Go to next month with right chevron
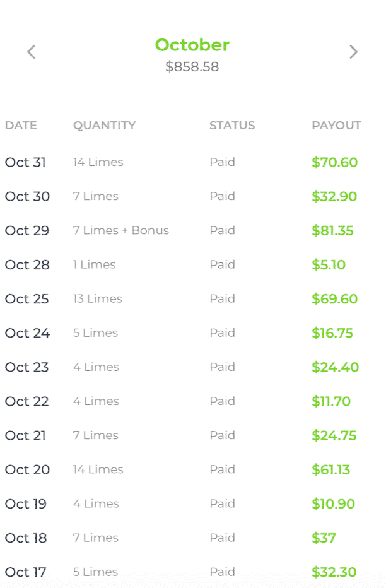This screenshot has height=588, width=386. [353, 52]
